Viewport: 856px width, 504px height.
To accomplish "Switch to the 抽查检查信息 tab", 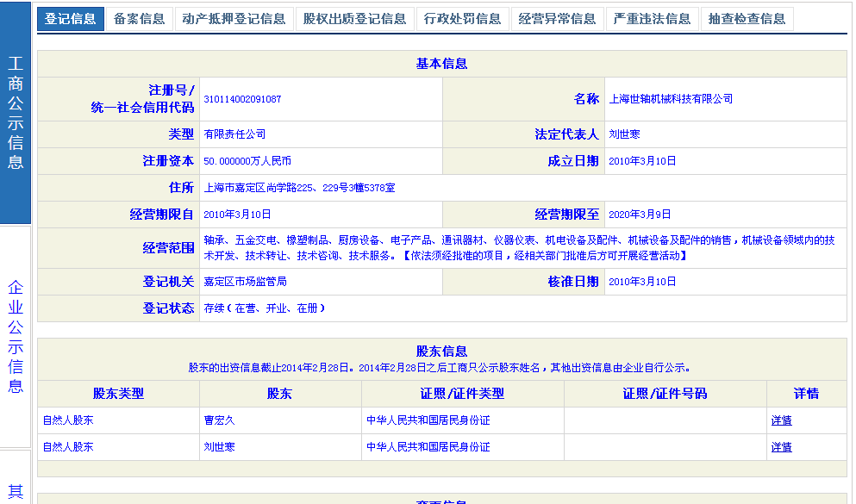I will [x=747, y=19].
